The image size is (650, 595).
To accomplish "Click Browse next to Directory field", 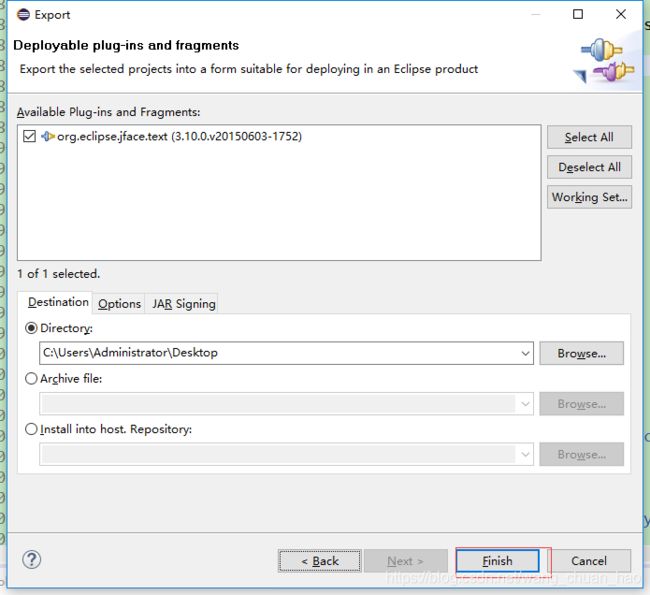I will click(582, 353).
